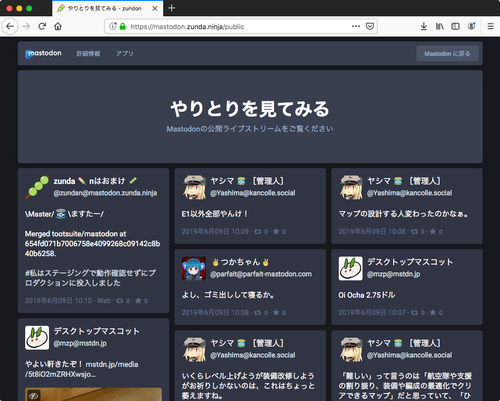Go back with the browser back arrow
The width and height of the screenshot is (500, 401).
(x=10, y=26)
